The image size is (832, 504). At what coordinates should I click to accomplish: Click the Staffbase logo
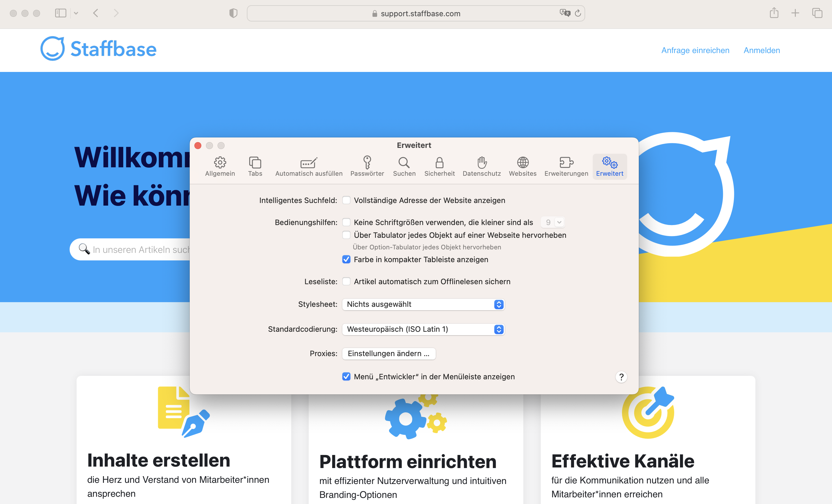(98, 49)
